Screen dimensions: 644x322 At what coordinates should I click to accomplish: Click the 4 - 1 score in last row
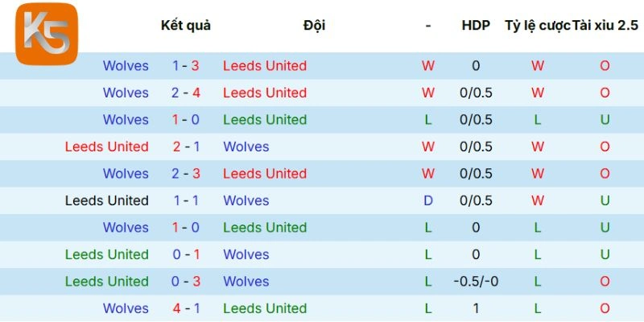coord(186,308)
